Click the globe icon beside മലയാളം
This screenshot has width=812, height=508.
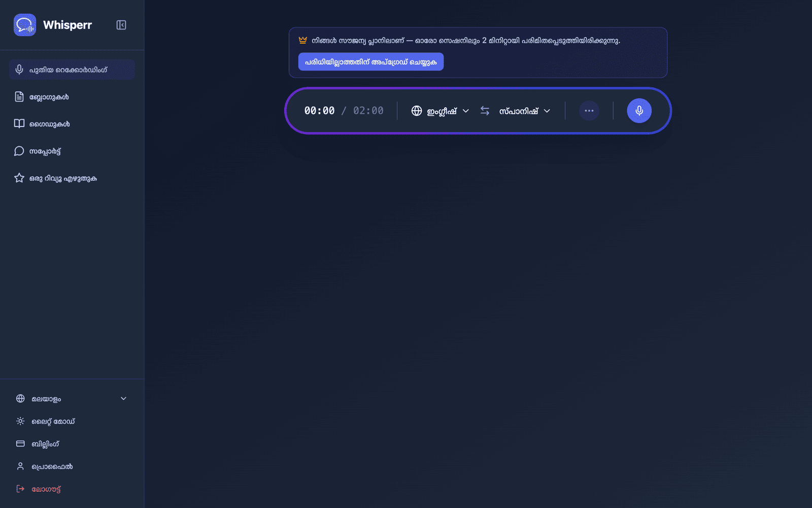20,398
